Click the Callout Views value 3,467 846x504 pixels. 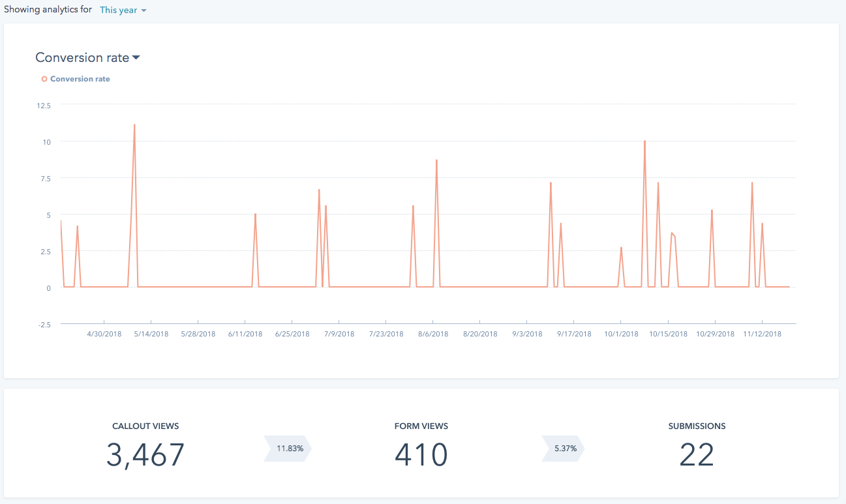coord(145,455)
